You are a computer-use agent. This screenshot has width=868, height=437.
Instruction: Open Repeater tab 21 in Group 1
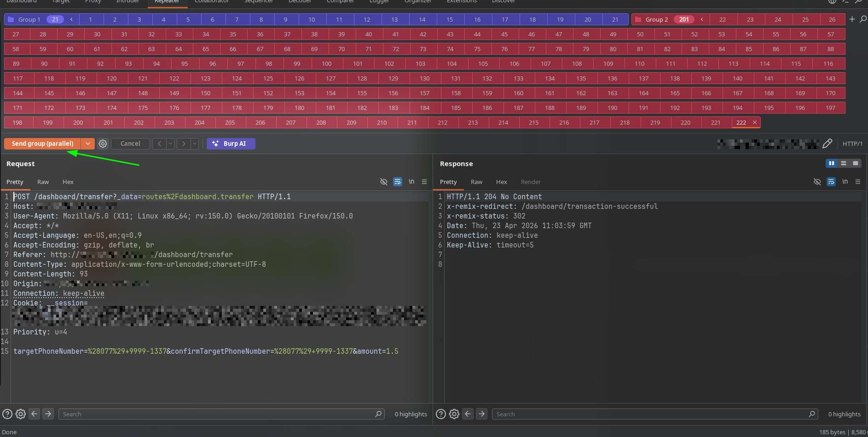coord(615,19)
